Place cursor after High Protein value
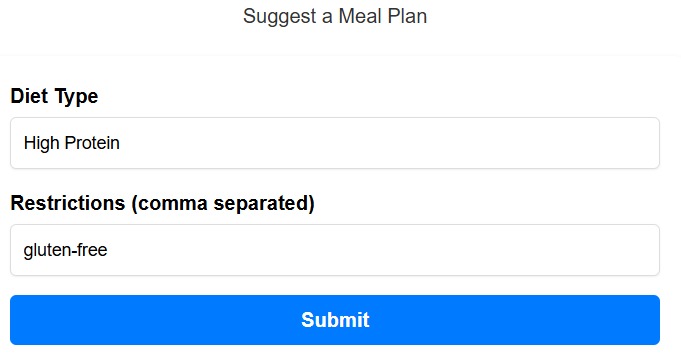The image size is (681, 364). [121, 143]
